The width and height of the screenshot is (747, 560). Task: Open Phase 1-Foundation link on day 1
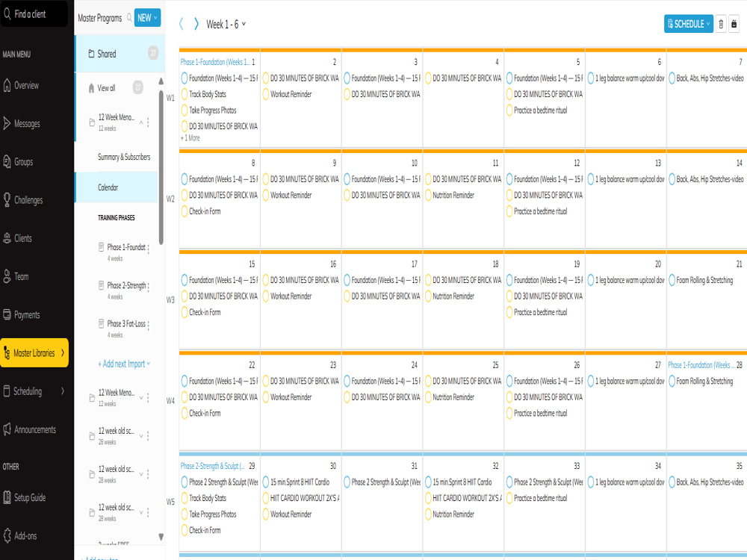tap(214, 62)
